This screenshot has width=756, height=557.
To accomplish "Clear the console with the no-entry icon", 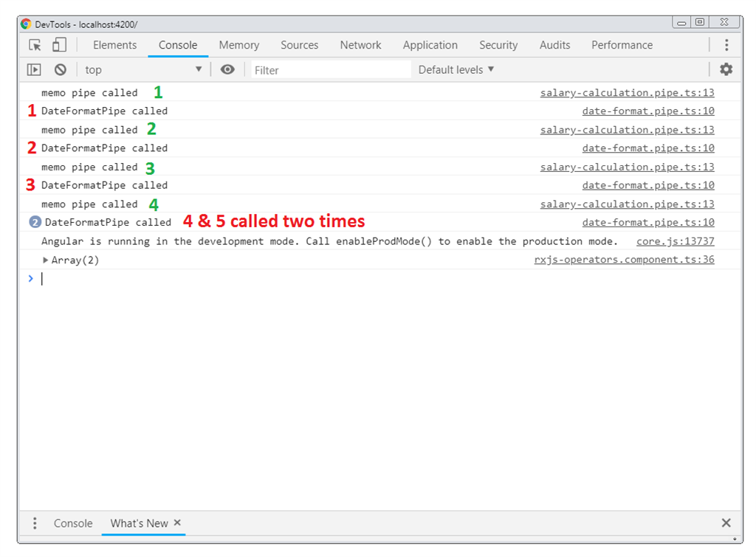I will (60, 69).
